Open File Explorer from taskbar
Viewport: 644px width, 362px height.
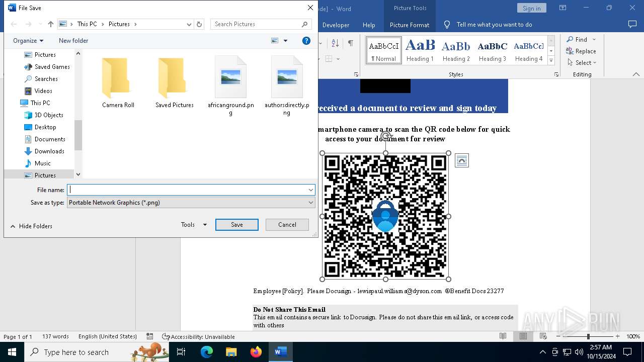point(231,352)
